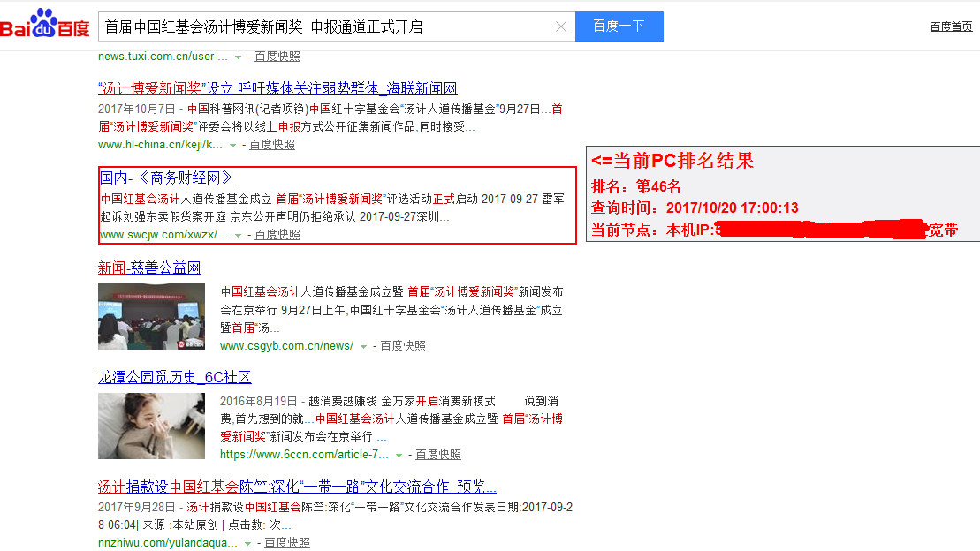Open 百度快照 for nnzhiwu.com result
The image size is (980, 551).
coord(287,543)
